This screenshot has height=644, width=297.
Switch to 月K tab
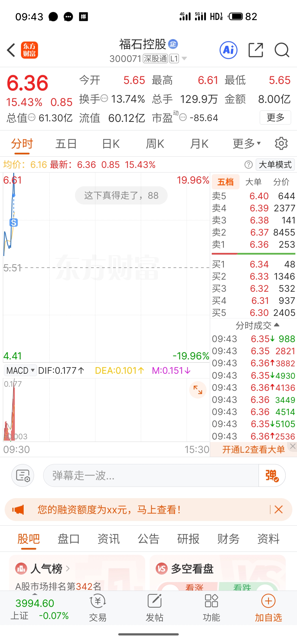[199, 143]
